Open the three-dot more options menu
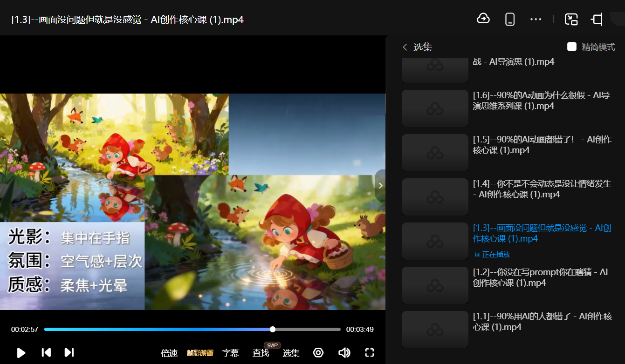 click(536, 19)
